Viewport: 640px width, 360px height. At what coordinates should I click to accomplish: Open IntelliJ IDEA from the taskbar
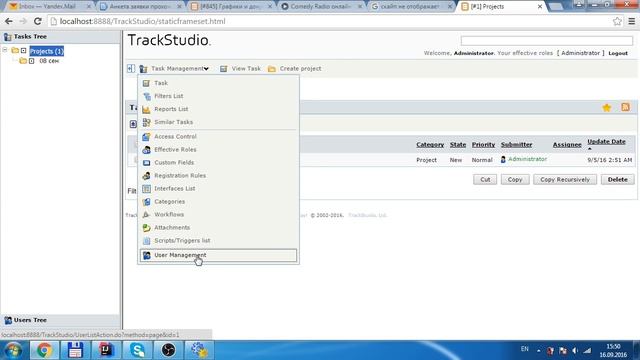tap(106, 350)
